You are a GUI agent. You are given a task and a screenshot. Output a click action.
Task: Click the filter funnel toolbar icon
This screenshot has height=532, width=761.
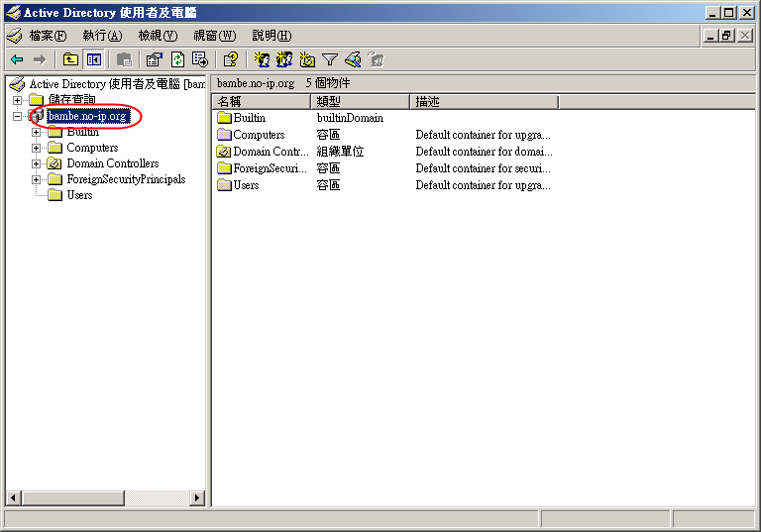point(330,59)
